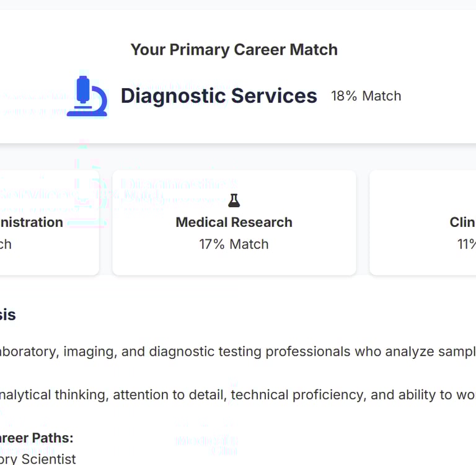Select the Scientist career path item
This screenshot has width=476, height=465.
[x=38, y=459]
